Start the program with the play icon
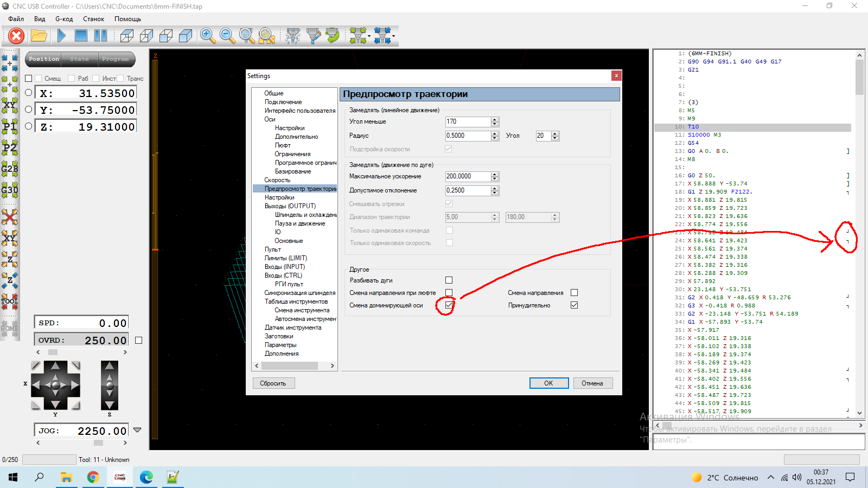Screen dimensions: 868x488 [x=61, y=36]
